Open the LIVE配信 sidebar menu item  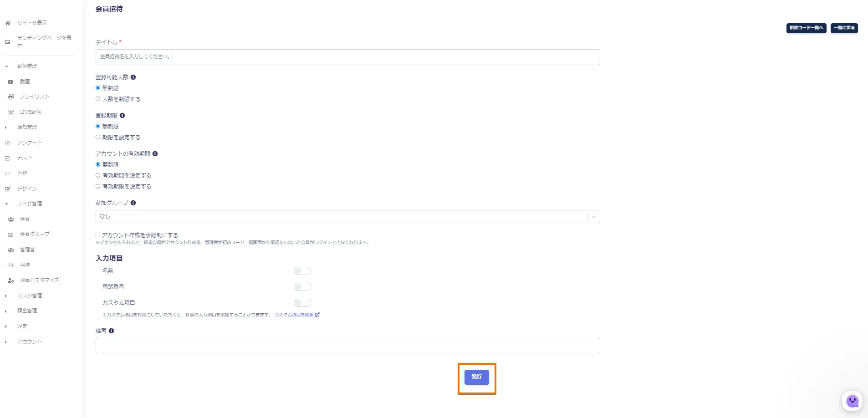point(31,112)
